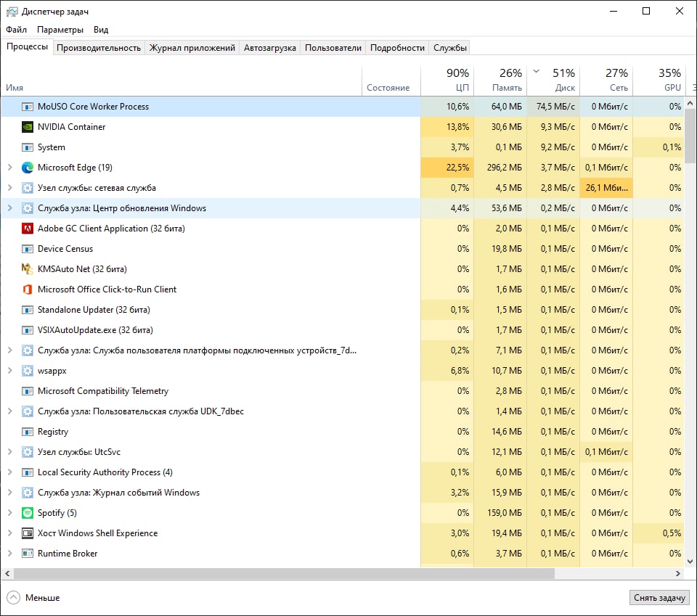This screenshot has height=616, width=697.
Task: Click the VSIXAutoUpdate.exe icon
Action: [28, 330]
